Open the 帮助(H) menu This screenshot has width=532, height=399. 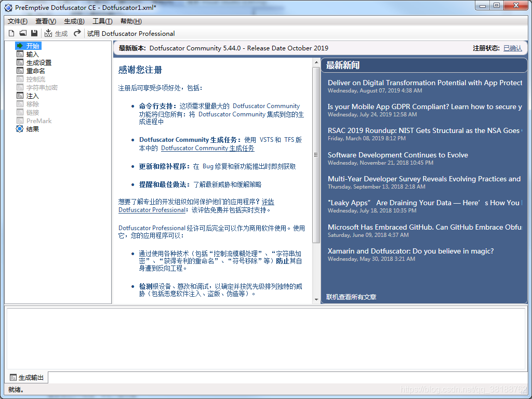coord(131,21)
